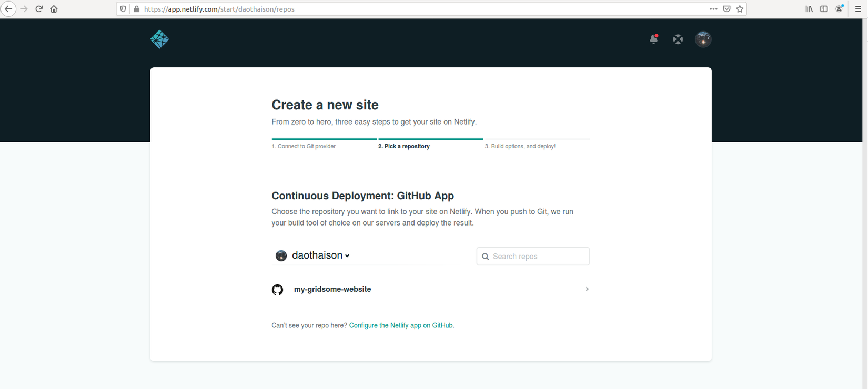The height and width of the screenshot is (389, 868).
Task: Go to the browser home page
Action: pos(54,9)
